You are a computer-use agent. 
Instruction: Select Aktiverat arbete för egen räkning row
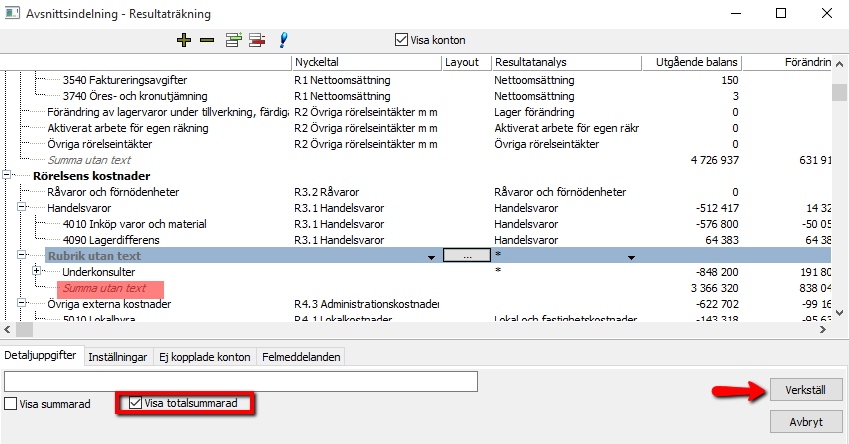[x=128, y=128]
